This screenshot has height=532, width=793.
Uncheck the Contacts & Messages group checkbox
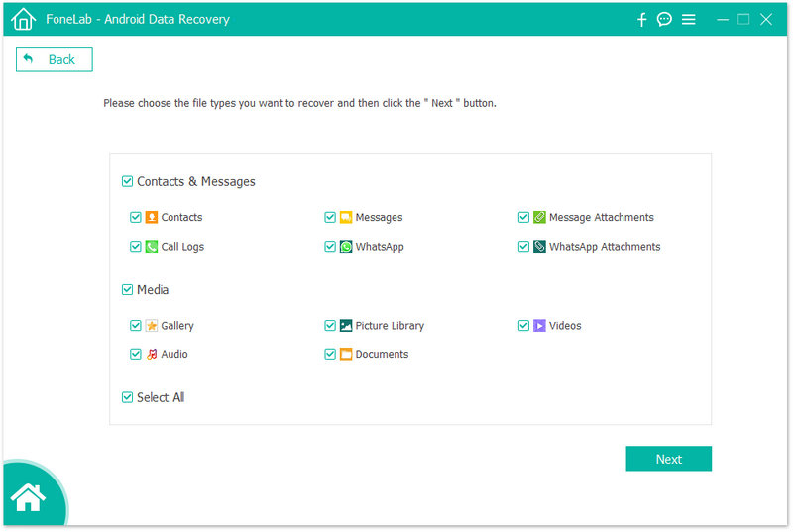point(127,182)
